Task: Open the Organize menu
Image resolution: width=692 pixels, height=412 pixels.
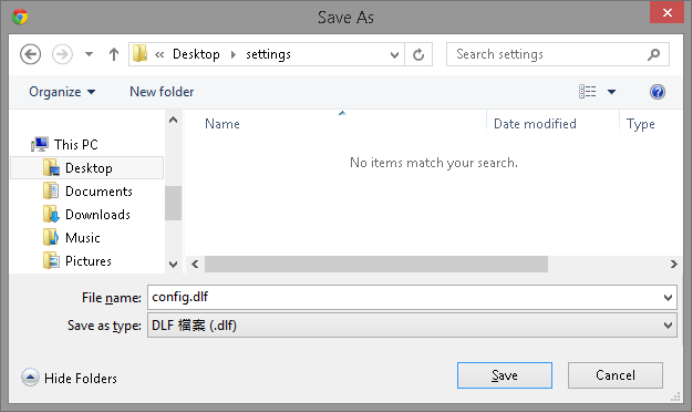Action: (62, 92)
